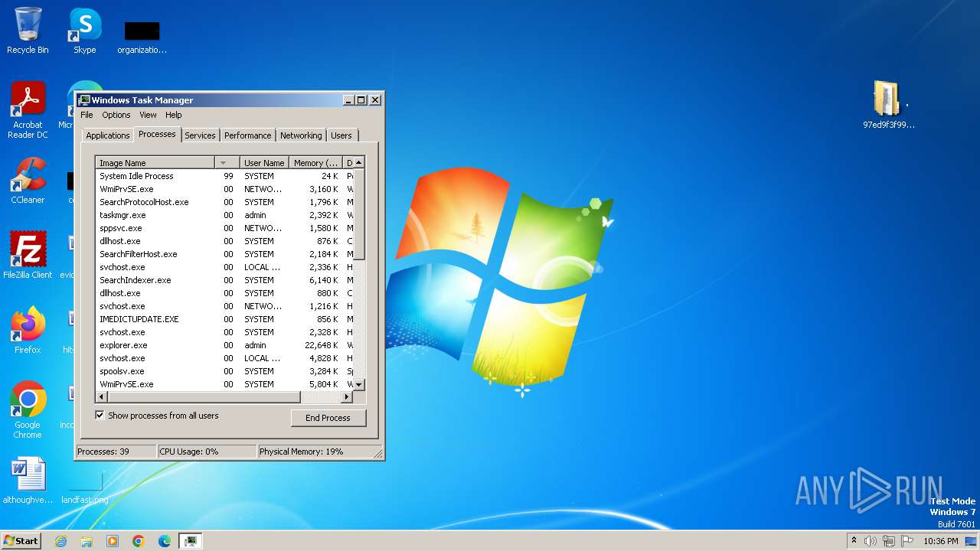Open the organizatio desktop file icon
The height and width of the screenshot is (551, 980).
pyautogui.click(x=142, y=37)
